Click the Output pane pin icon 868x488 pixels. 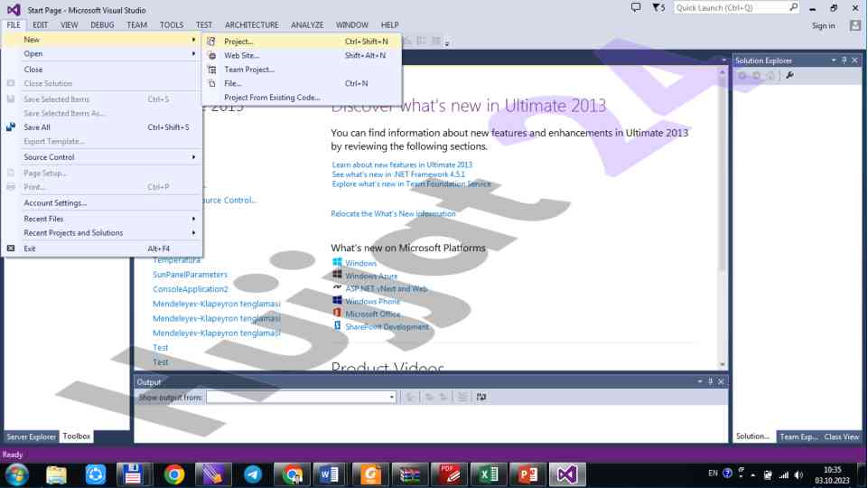point(710,381)
